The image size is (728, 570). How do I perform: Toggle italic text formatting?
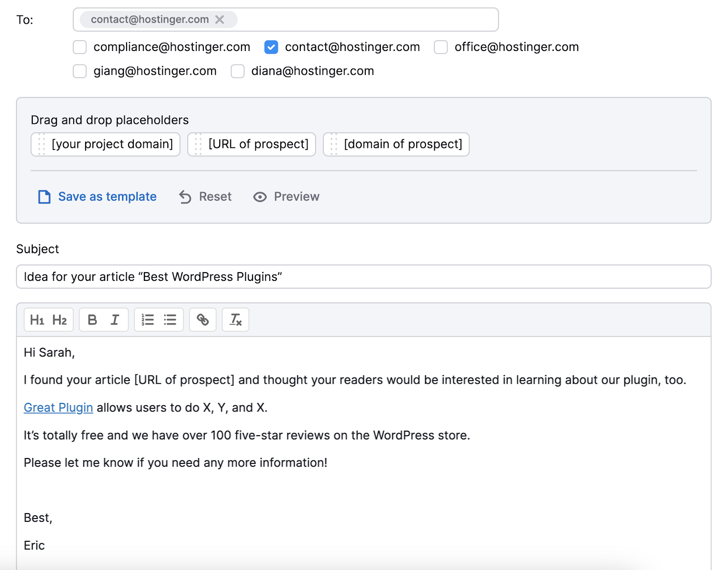click(115, 320)
